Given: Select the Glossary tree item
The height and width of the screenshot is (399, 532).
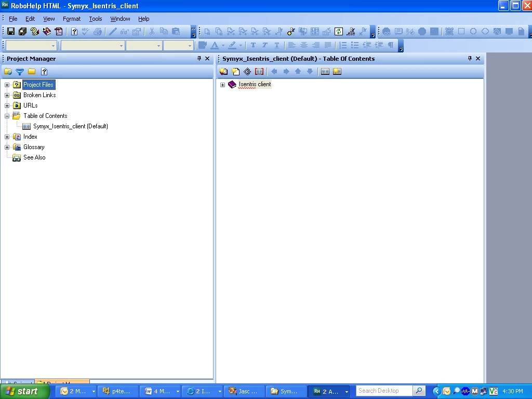Looking at the screenshot, I should pyautogui.click(x=34, y=147).
